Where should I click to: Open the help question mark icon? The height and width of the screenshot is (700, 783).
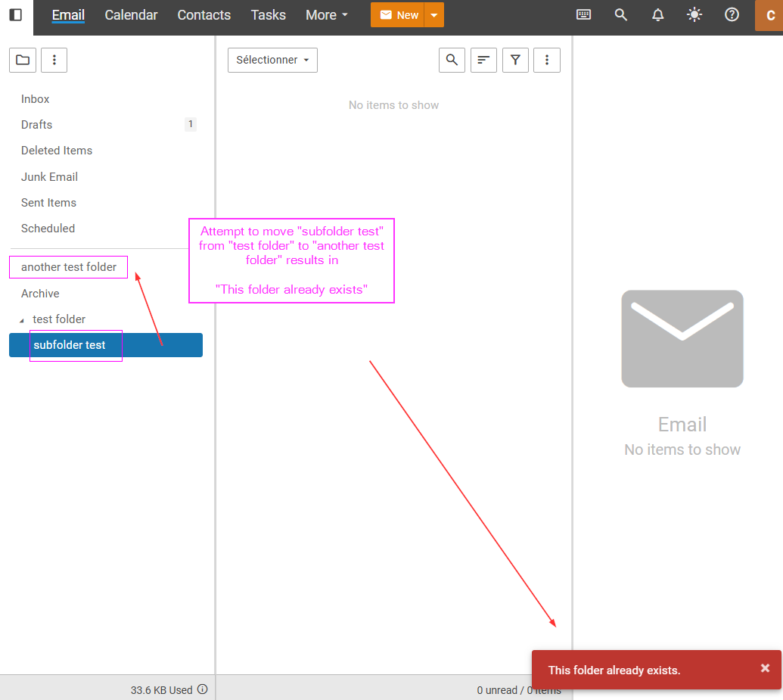(x=732, y=15)
